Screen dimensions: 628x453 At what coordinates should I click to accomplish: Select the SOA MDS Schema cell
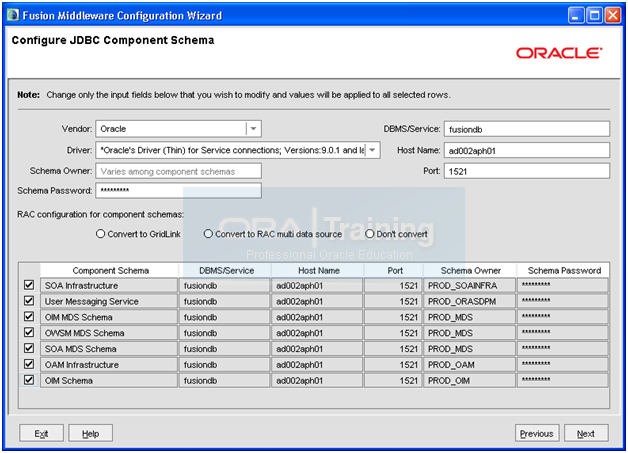pos(109,349)
